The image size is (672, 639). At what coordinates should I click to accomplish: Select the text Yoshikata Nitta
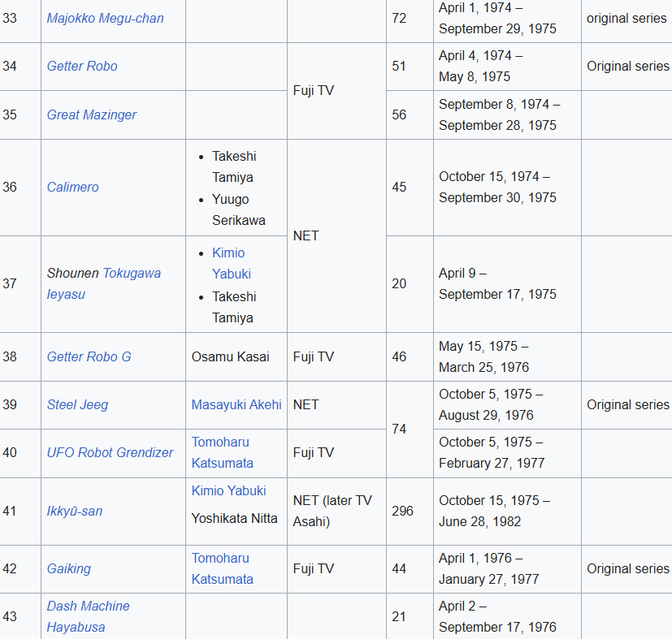coord(234,519)
